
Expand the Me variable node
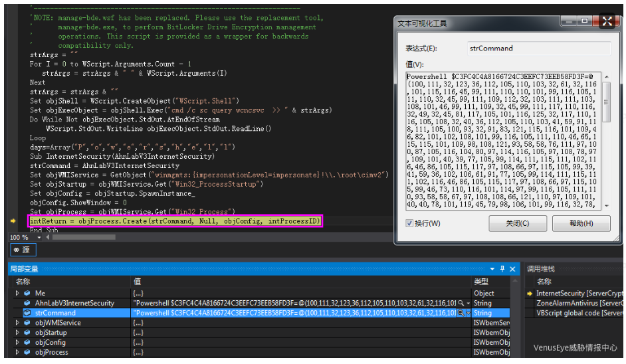[x=17, y=294]
